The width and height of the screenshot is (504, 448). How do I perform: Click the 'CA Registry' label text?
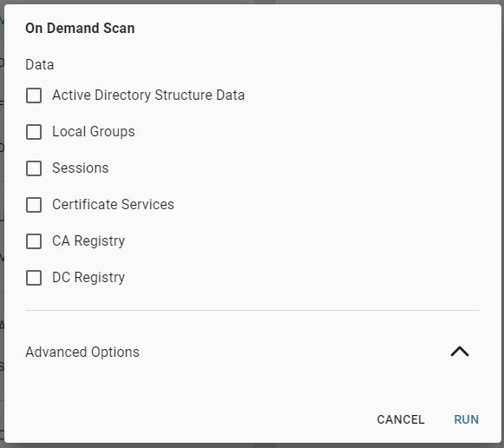(x=88, y=240)
